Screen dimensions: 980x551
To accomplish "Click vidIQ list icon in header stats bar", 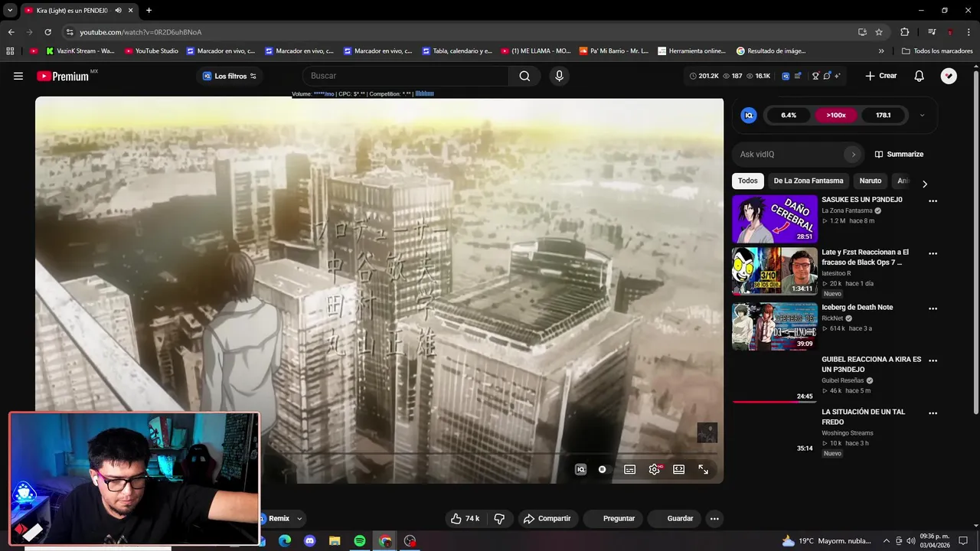I will coord(798,76).
